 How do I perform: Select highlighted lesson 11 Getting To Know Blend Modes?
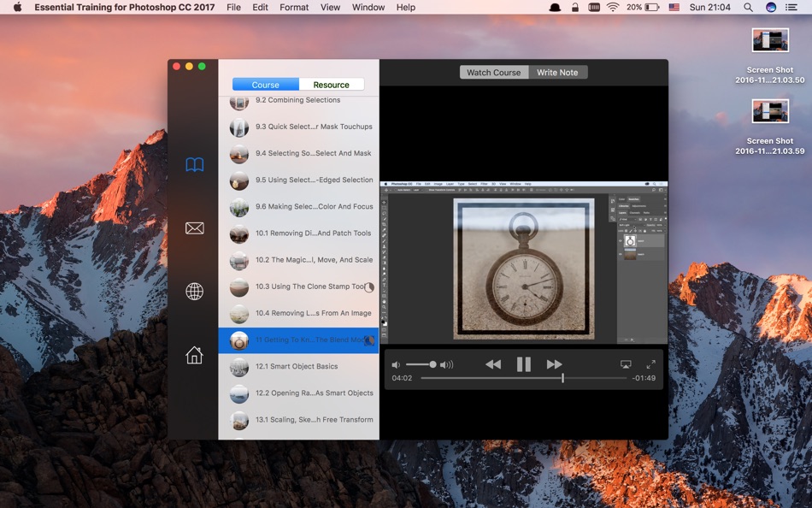point(299,340)
